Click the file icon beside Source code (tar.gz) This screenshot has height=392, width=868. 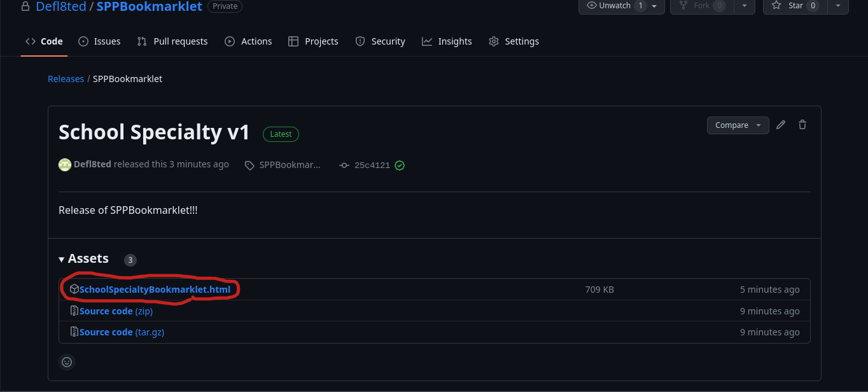point(74,332)
